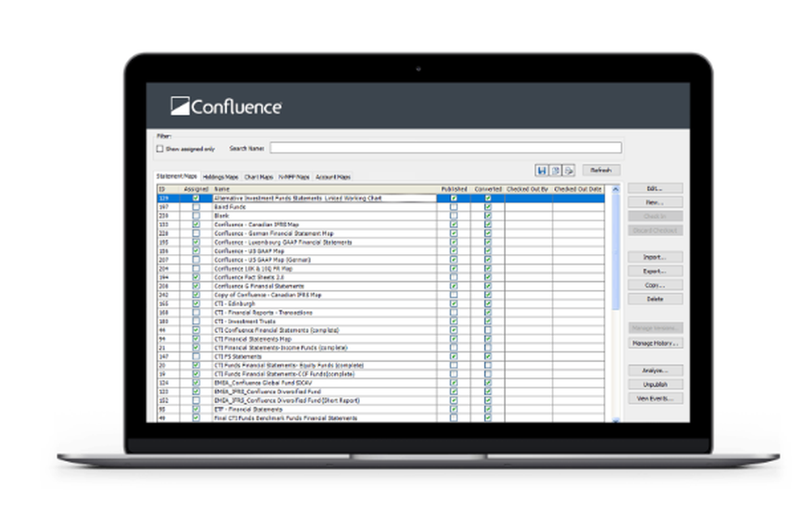Click the scrollbar down arrow of the table
This screenshot has height=518, width=812.
point(615,420)
